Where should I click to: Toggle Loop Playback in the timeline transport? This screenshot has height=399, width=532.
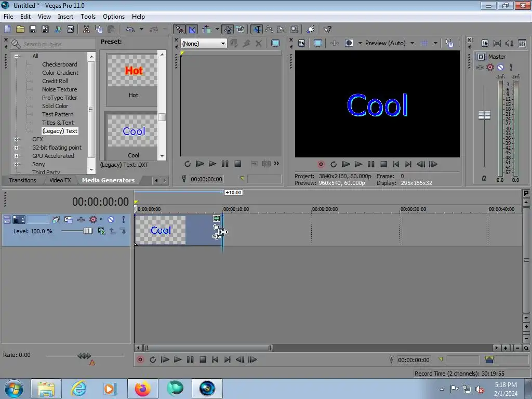pyautogui.click(x=153, y=360)
